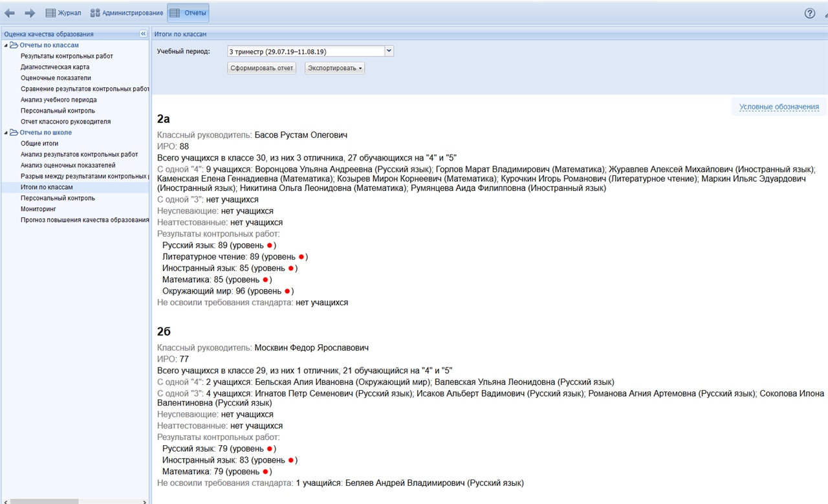Select Персональный контроль under Отчеты по классам
This screenshot has width=828, height=504.
click(x=58, y=111)
